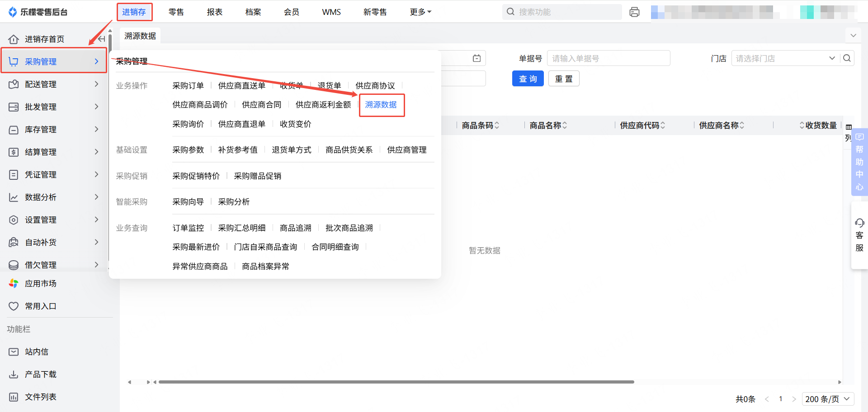Change the 200 条/页 page size
This screenshot has width=868, height=412.
[x=827, y=399]
